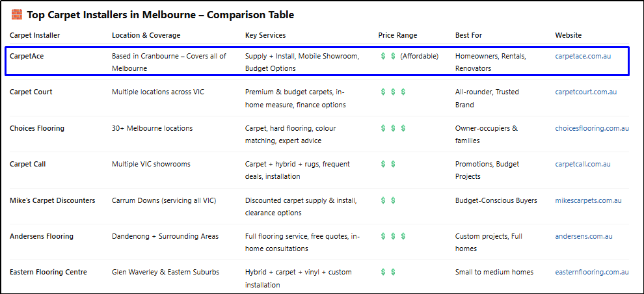Screen dimensions: 644x294
Task: Go to the andersens.com.au link
Action: (x=584, y=237)
